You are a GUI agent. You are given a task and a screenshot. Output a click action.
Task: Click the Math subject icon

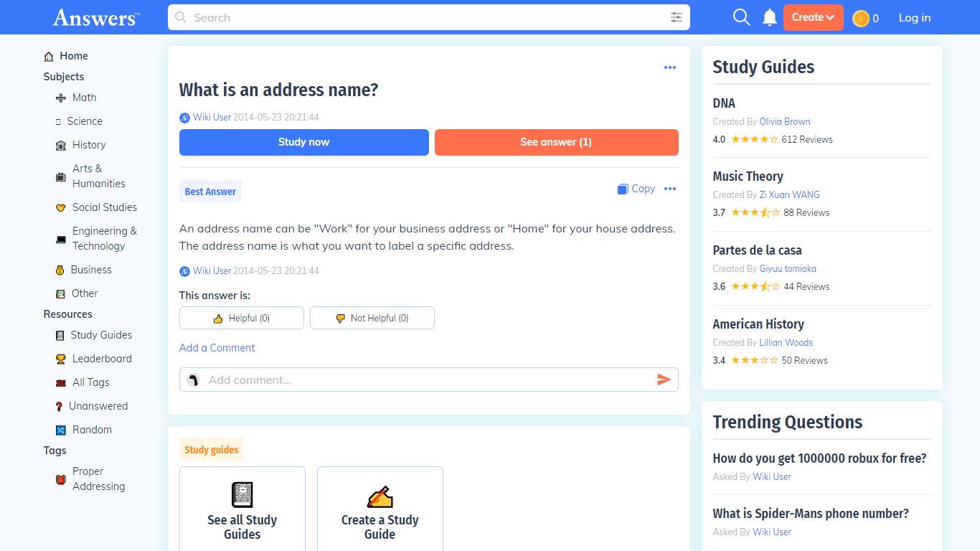pos(61,98)
